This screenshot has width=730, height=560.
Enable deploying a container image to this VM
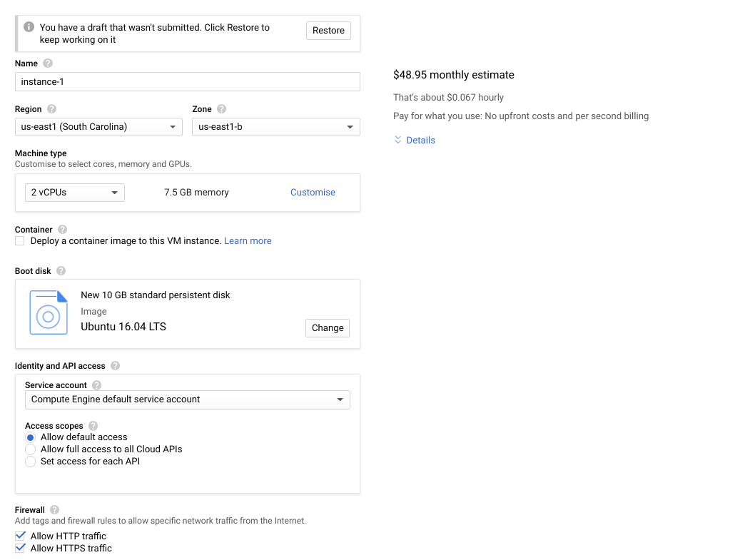pos(19,241)
